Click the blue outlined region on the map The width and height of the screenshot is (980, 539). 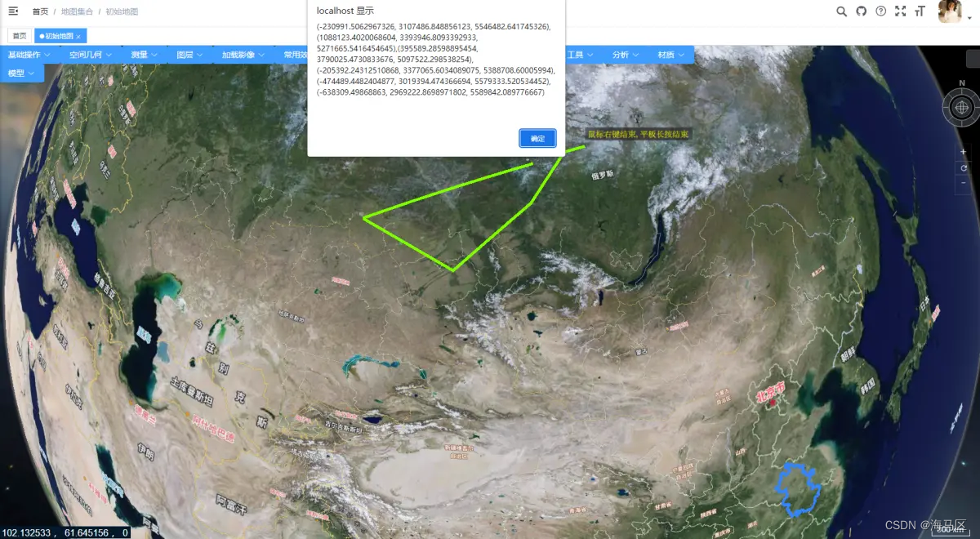click(798, 488)
